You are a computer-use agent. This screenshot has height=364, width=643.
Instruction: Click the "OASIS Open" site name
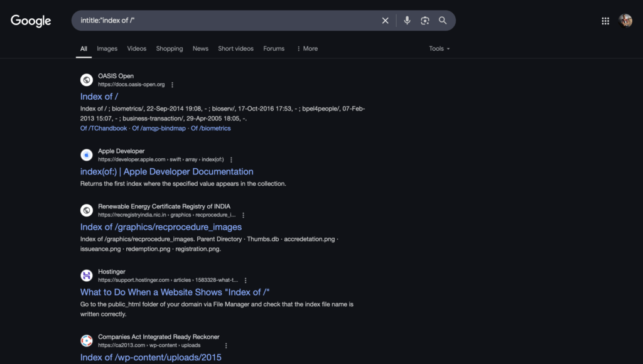[x=116, y=76]
